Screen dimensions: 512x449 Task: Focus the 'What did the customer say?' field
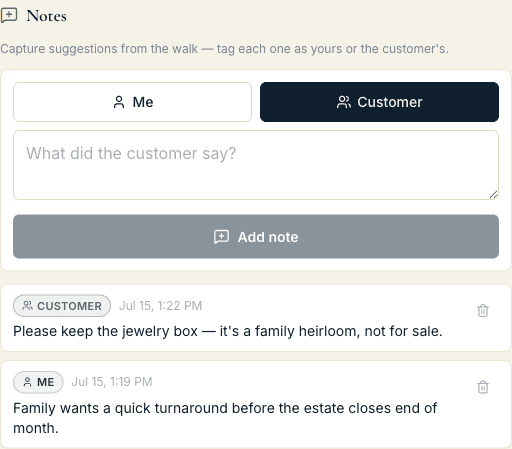256,165
